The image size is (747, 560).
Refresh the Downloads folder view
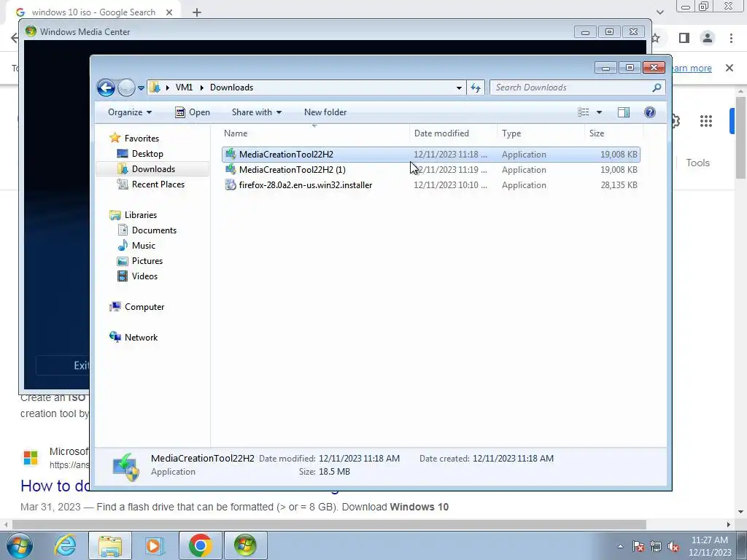476,87
